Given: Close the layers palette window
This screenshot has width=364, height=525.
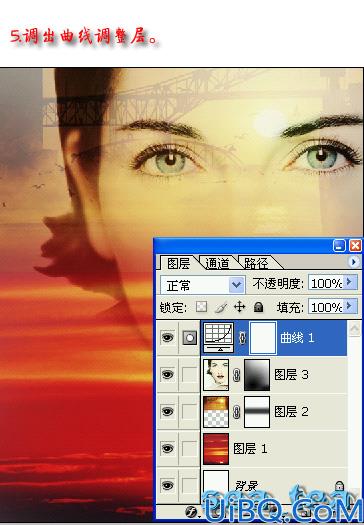Looking at the screenshot, I should [x=355, y=246].
